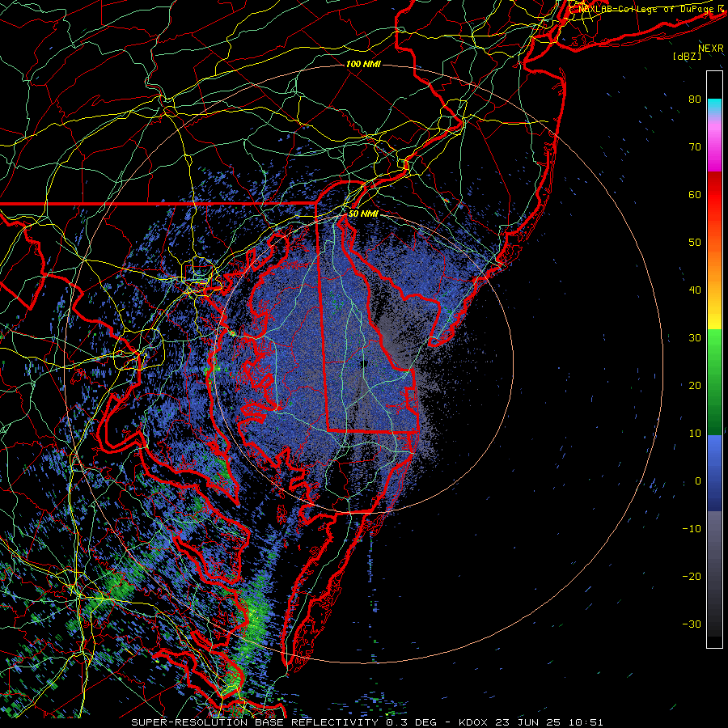Click the 70 value on the dBZ scale
The height and width of the screenshot is (728, 728).
point(695,146)
